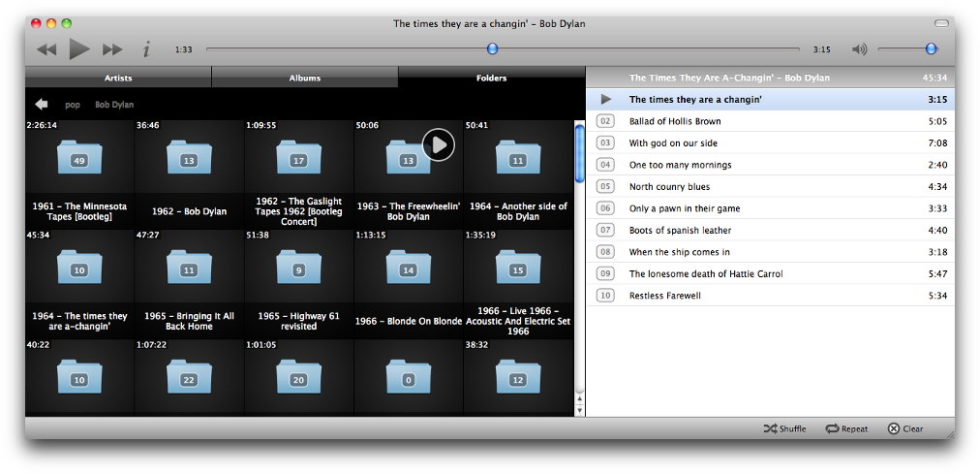Click the 45:34 total playlist duration
980x474 pixels.
[x=935, y=79]
